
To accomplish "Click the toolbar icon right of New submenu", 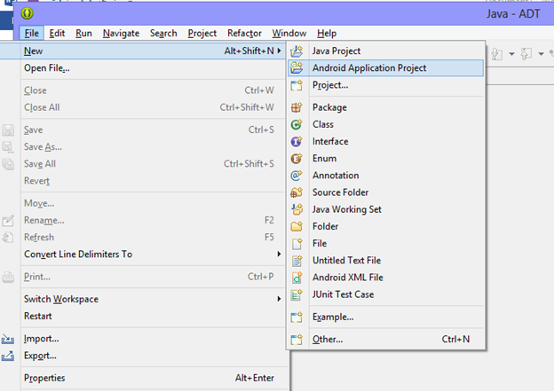I will click(497, 54).
